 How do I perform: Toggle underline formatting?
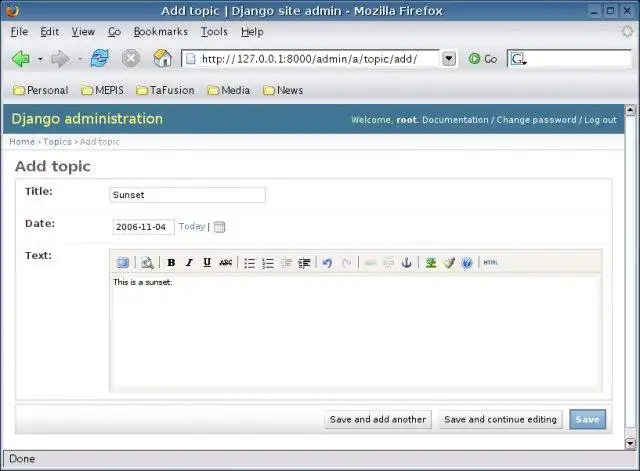(x=207, y=262)
